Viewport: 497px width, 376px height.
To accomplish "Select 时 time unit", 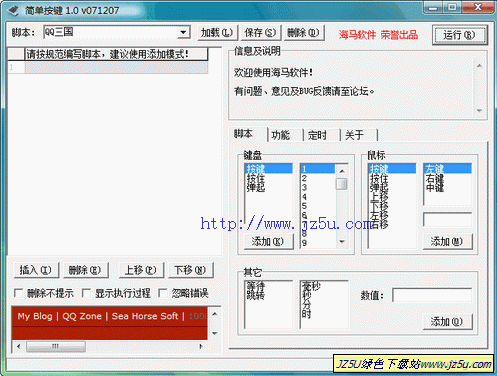I will (x=323, y=314).
